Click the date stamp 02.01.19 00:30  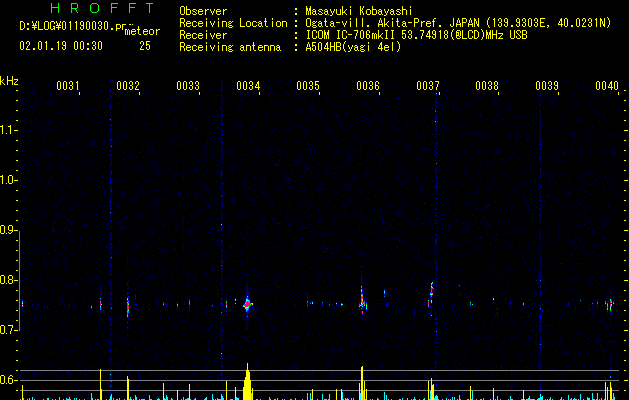point(61,46)
